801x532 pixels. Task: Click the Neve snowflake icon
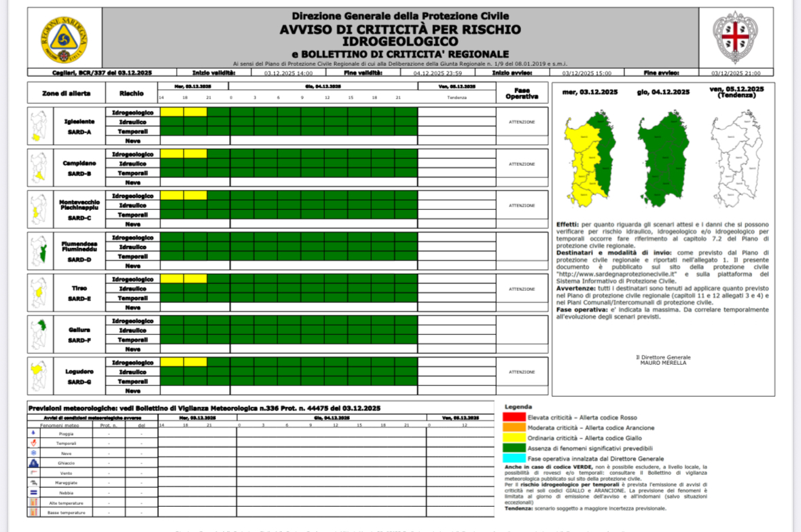[x=33, y=453]
